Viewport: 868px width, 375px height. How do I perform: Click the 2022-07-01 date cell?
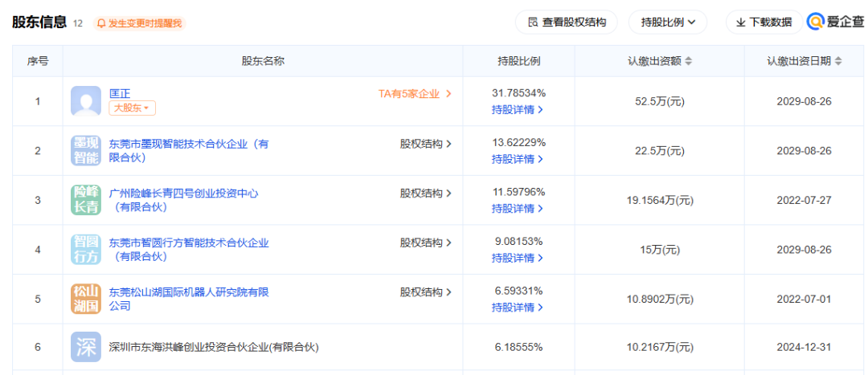point(805,300)
